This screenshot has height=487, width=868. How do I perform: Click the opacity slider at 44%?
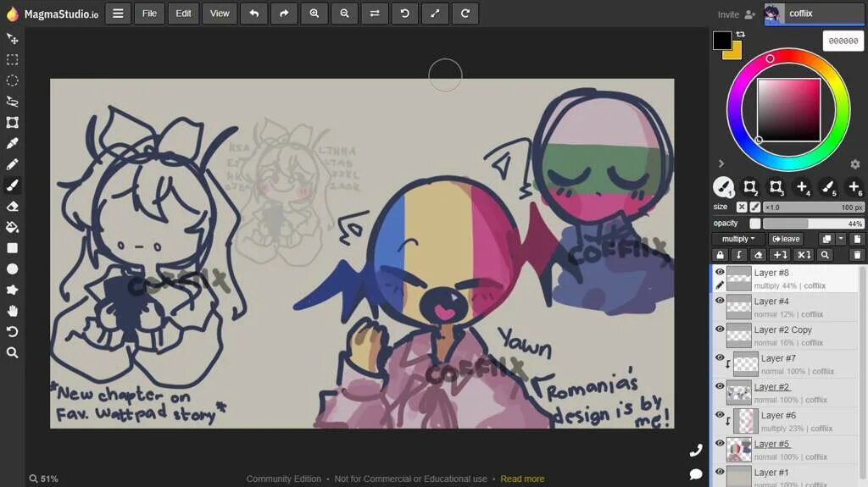pyautogui.click(x=813, y=224)
